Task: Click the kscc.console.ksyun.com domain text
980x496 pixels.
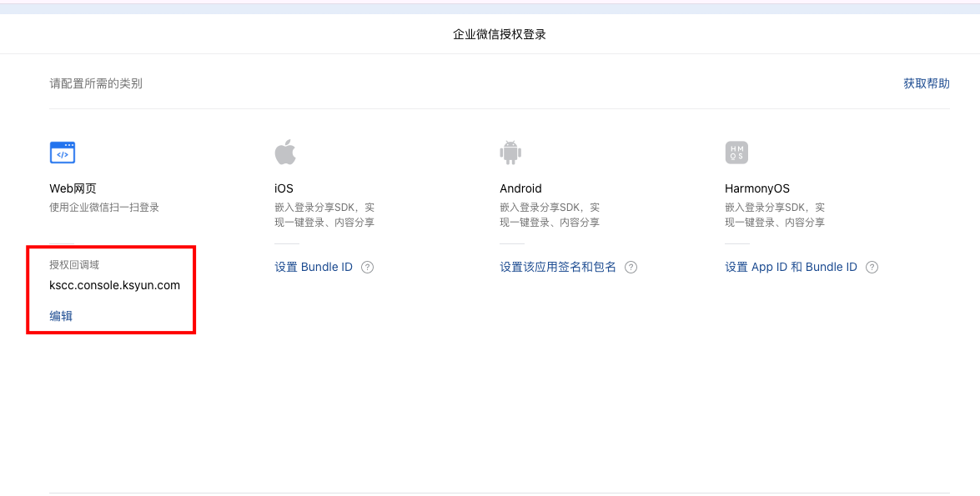Action: click(x=114, y=285)
